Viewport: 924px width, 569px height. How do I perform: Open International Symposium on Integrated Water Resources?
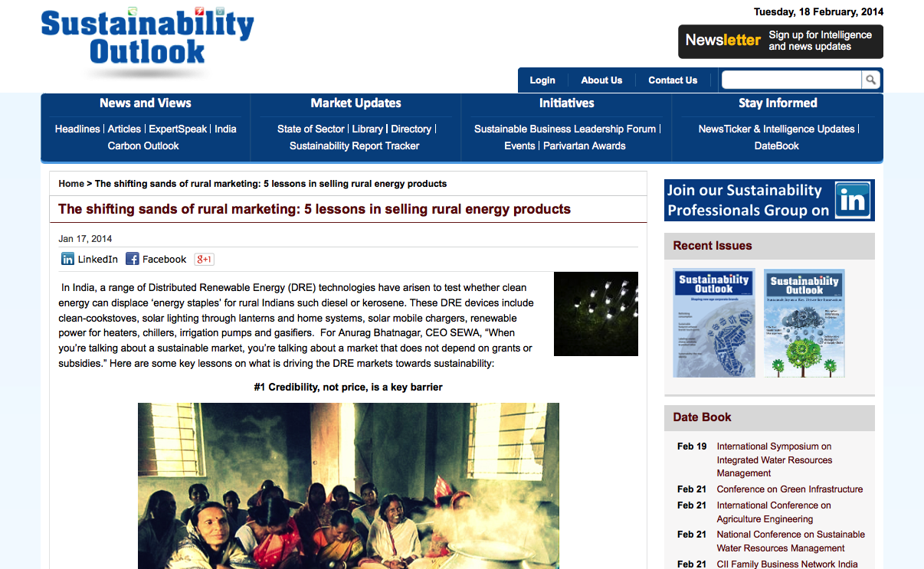pos(775,459)
